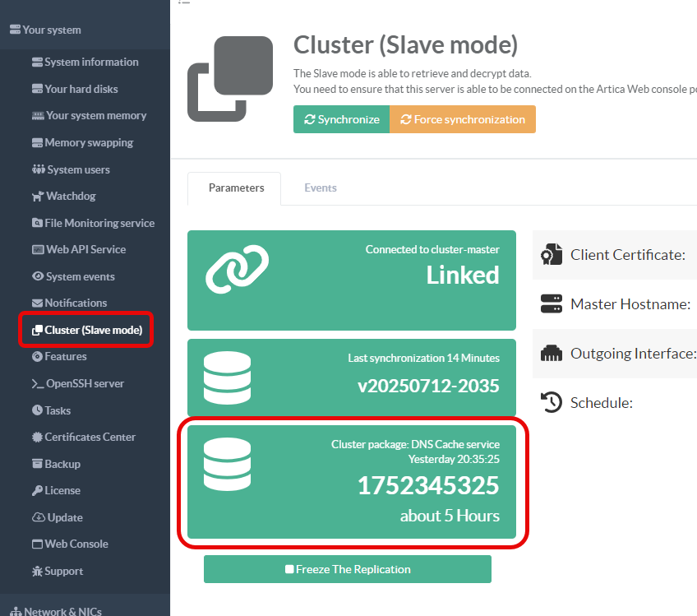Open Web API Service from sidebar
This screenshot has height=616, width=697.
point(85,249)
